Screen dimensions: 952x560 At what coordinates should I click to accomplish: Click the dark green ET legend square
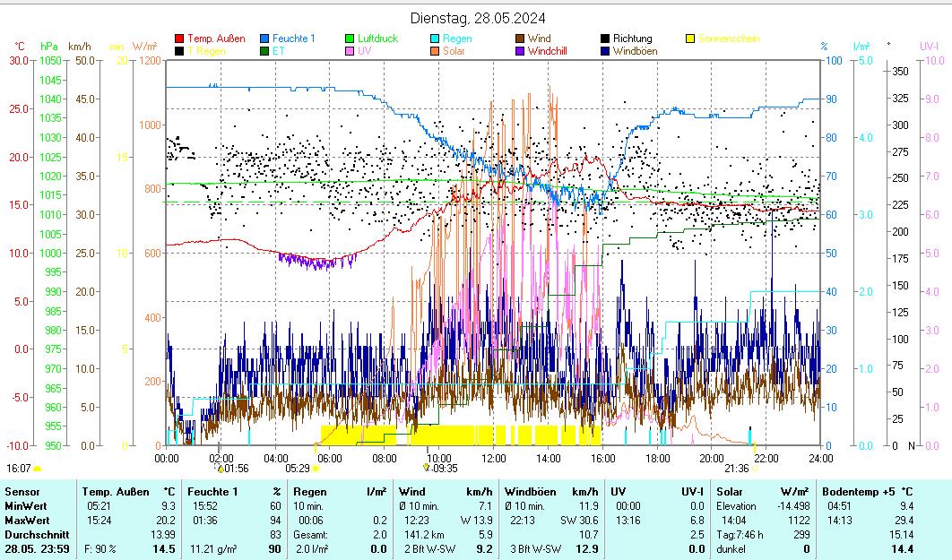(264, 52)
